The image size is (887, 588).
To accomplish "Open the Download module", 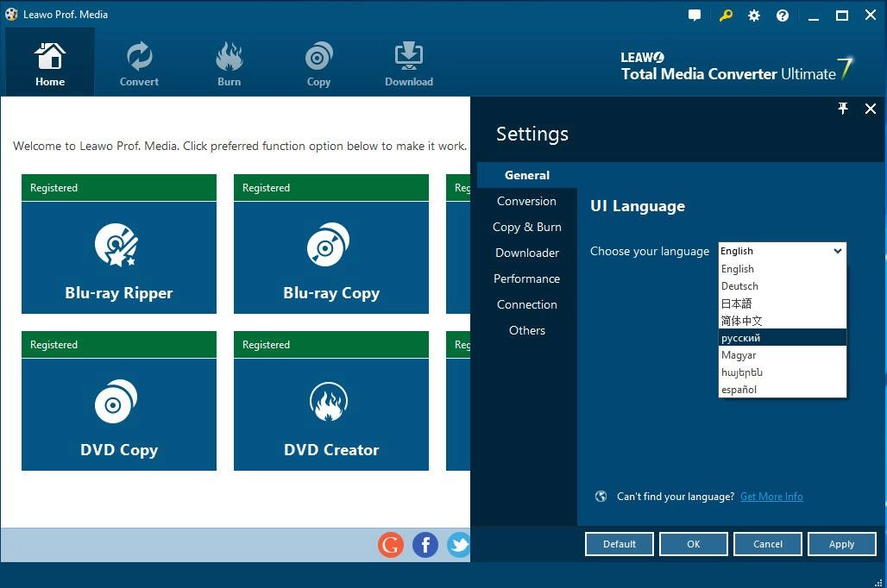I will (x=409, y=62).
